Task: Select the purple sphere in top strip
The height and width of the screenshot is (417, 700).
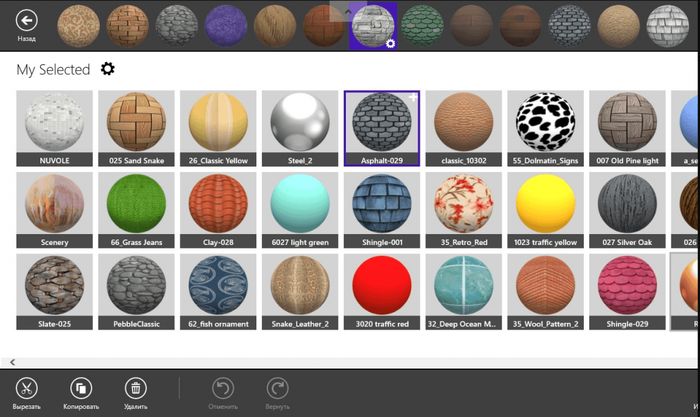Action: coord(226,26)
